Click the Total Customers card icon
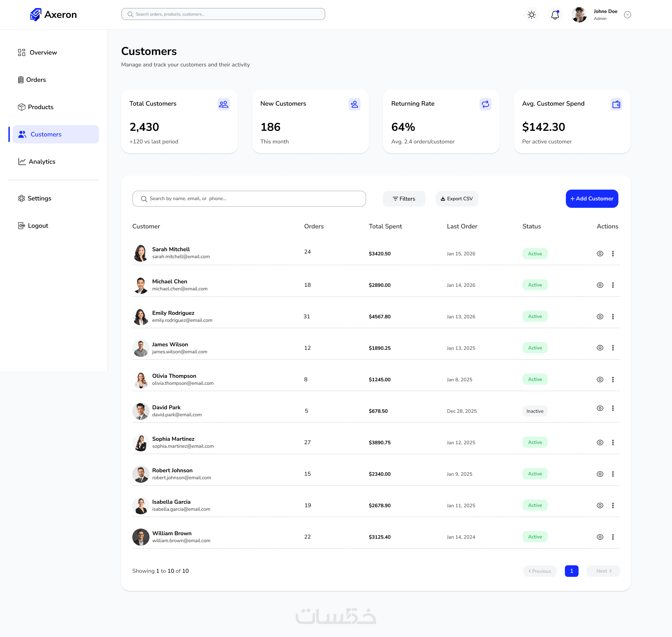The image size is (672, 637). tap(223, 104)
